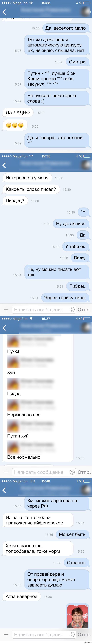Tap the plus attach icon below the man's photo
Image resolution: width=92 pixels, height=644 pixels.
point(6,635)
